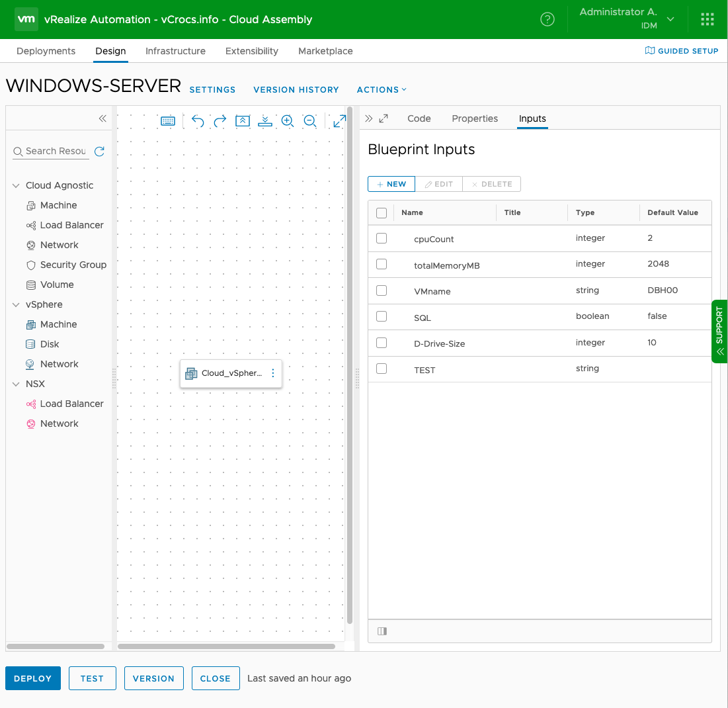Open the Actions dropdown menu
728x708 pixels.
pos(382,90)
